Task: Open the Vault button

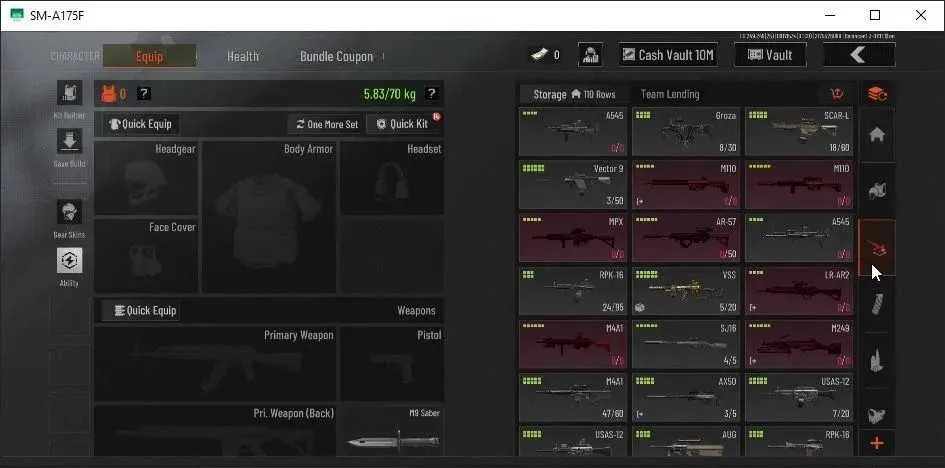Action: tap(770, 55)
